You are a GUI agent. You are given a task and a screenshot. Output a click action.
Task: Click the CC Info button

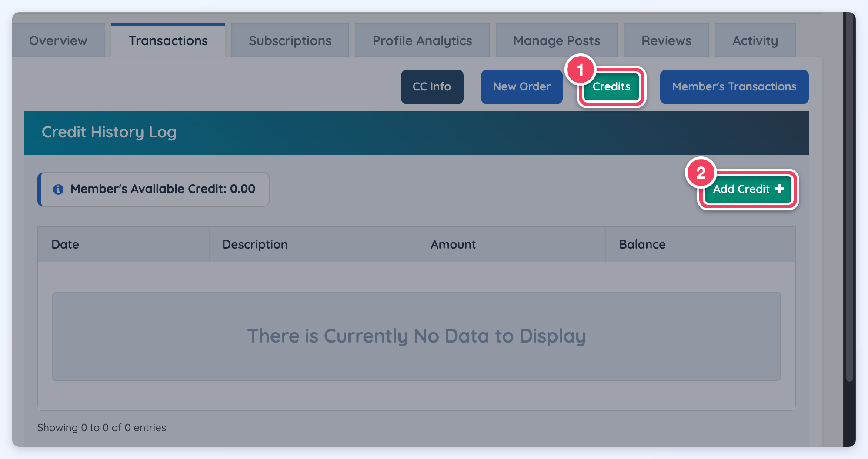click(x=432, y=86)
